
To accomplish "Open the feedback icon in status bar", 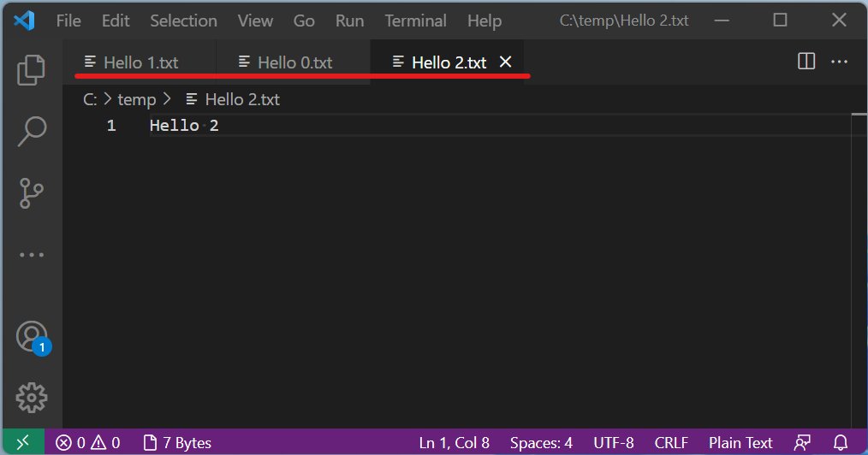I will pos(802,443).
